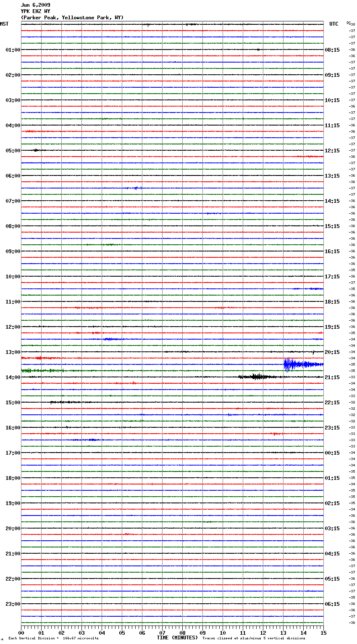Click the 15:15 UTC time label

(x=332, y=226)
